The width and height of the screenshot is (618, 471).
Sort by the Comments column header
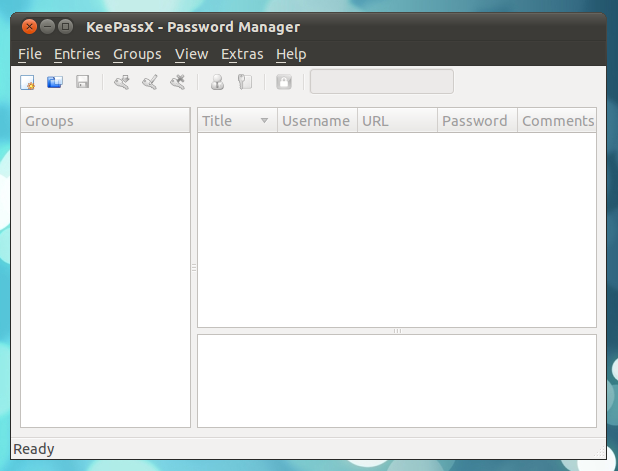557,121
